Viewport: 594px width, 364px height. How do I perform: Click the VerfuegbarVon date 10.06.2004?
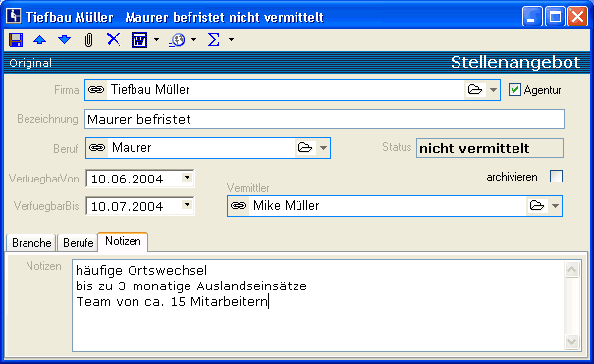[128, 179]
